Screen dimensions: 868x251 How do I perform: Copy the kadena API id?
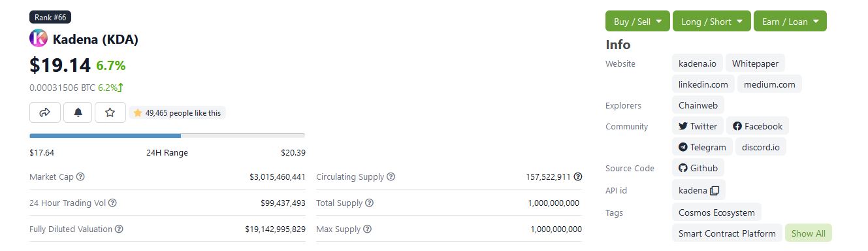click(x=715, y=190)
